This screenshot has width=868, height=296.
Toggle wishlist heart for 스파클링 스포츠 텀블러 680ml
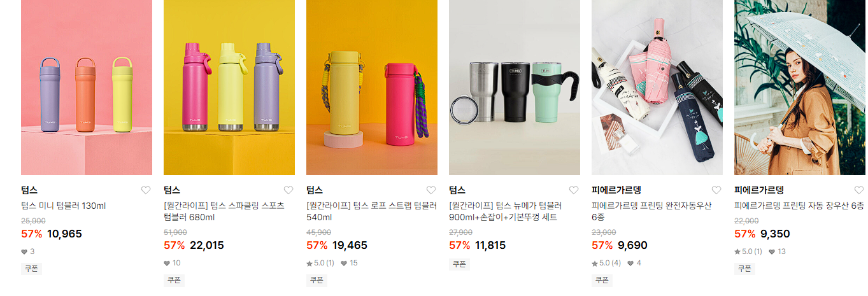288,190
